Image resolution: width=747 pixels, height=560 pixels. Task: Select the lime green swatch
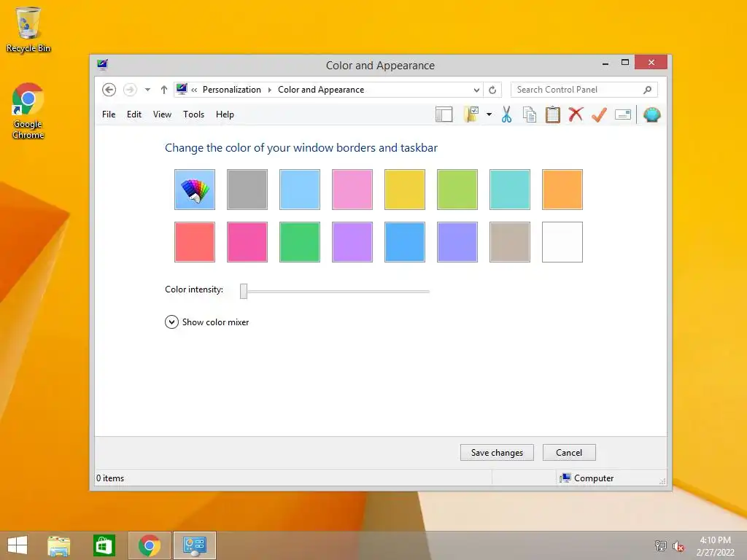pos(457,190)
